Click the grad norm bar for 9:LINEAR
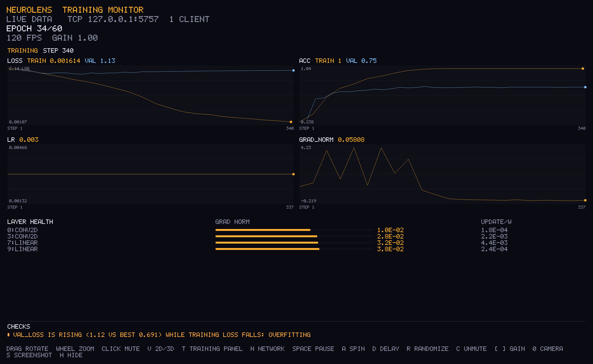The height and width of the screenshot is (364, 593). pyautogui.click(x=267, y=249)
